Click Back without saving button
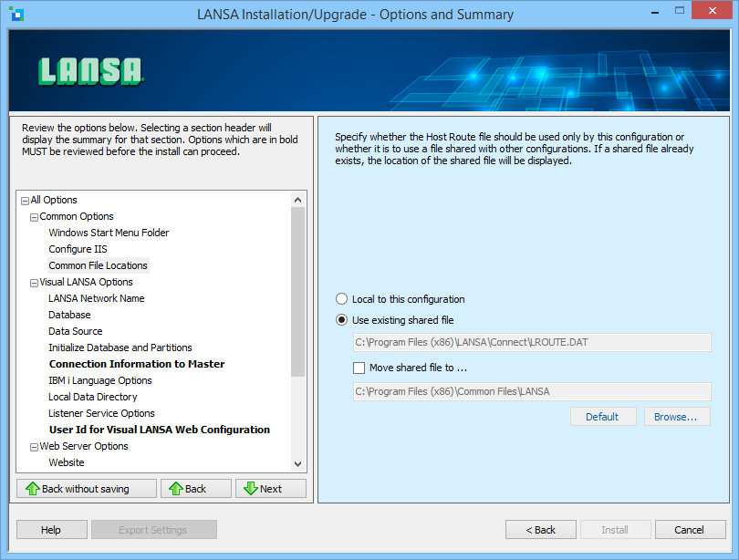Viewport: 739px width, 560px height. tap(87, 489)
